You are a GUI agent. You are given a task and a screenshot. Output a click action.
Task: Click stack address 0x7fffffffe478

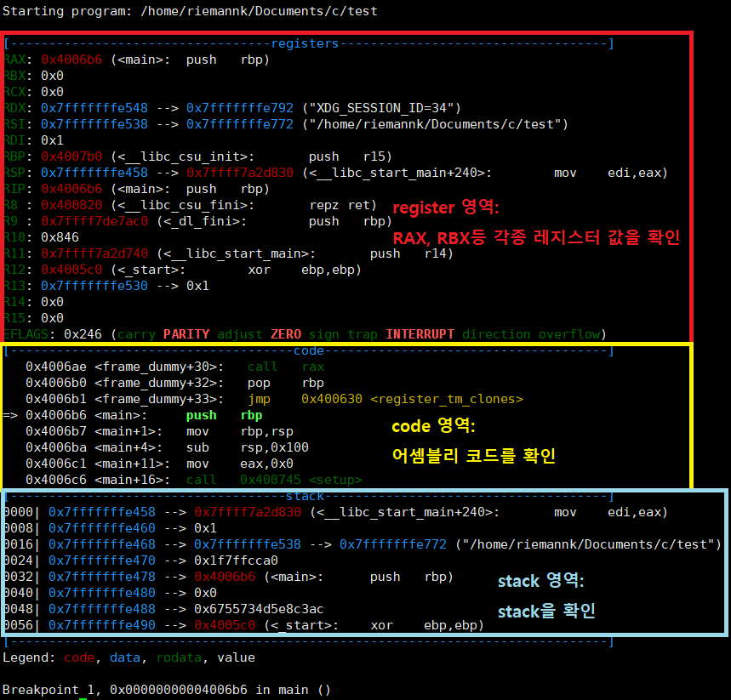coord(101,577)
